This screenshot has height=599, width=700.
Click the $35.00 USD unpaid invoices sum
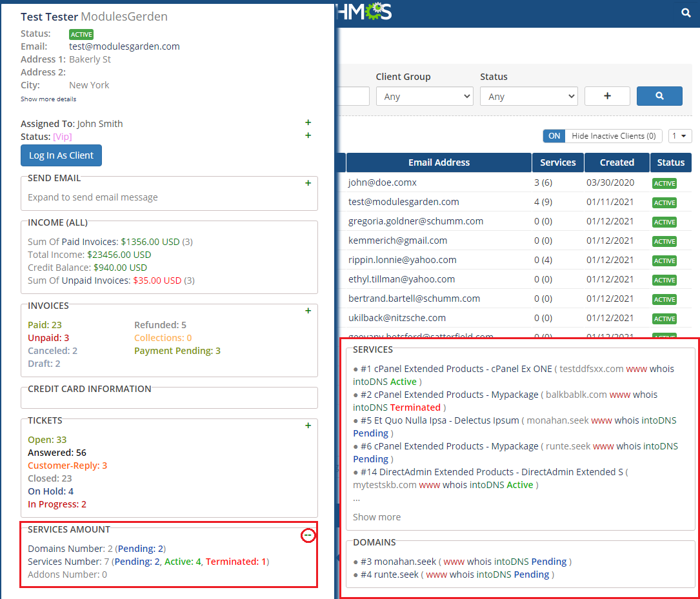click(157, 280)
